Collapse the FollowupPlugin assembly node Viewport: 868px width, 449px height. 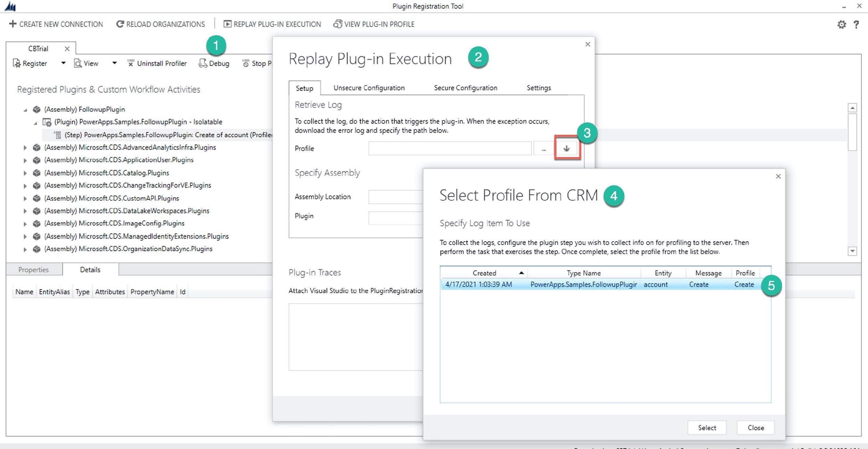point(25,110)
